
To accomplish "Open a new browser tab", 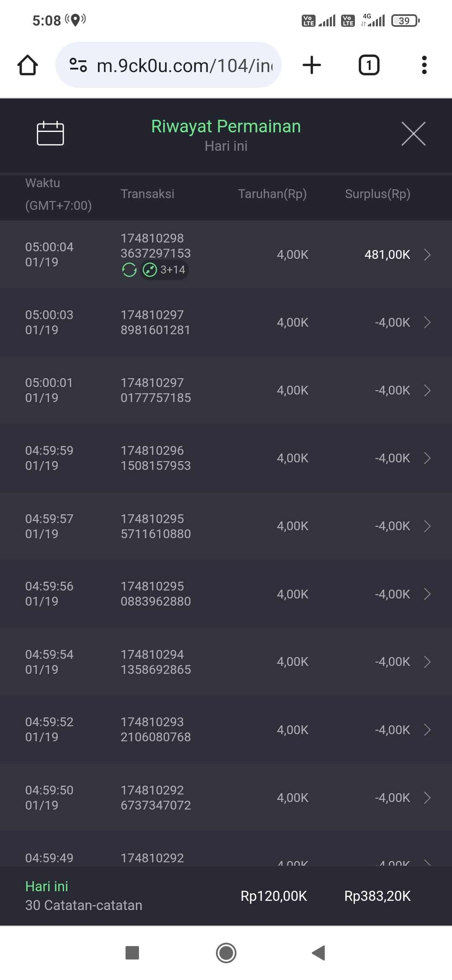I will [311, 65].
